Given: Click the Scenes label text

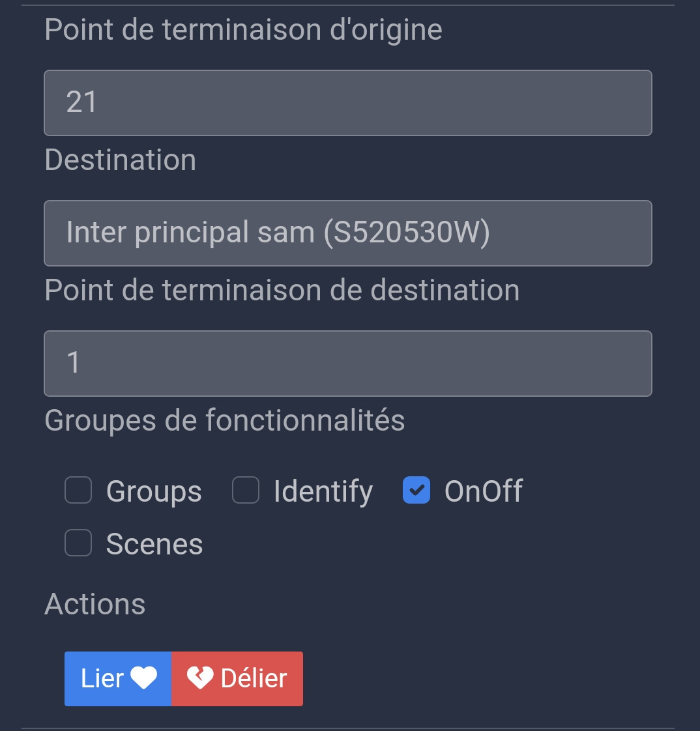Looking at the screenshot, I should [154, 544].
